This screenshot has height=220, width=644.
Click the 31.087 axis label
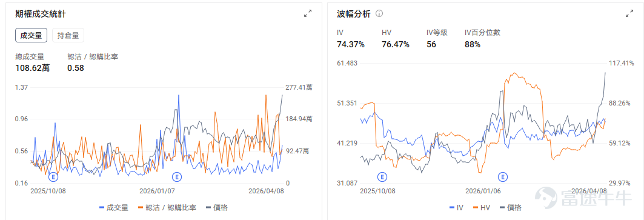347,183
